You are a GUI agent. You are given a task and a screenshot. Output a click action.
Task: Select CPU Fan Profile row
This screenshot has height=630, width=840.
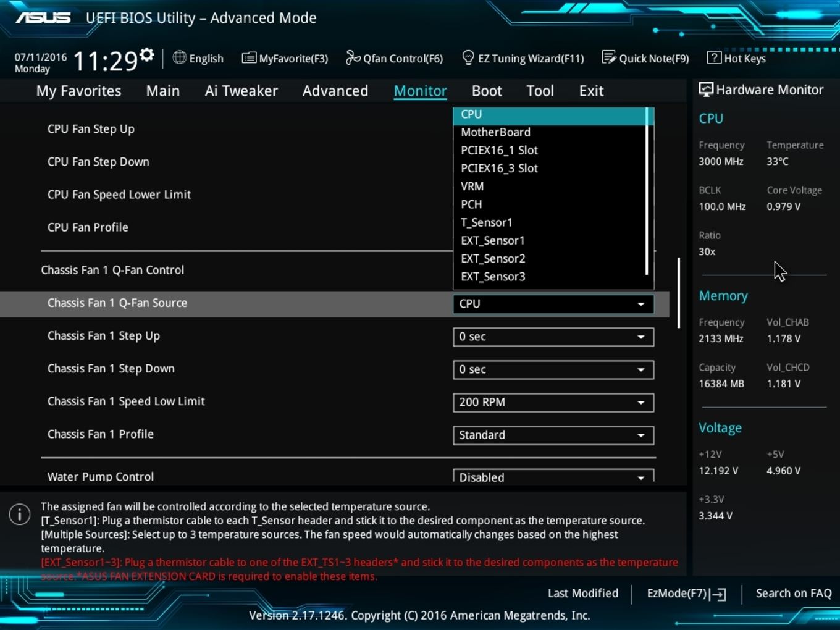click(x=88, y=227)
